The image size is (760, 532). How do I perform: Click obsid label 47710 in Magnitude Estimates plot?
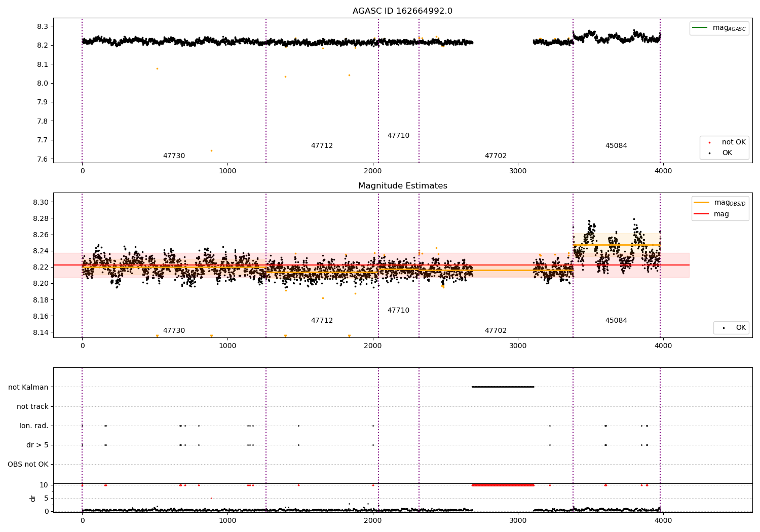[398, 311]
